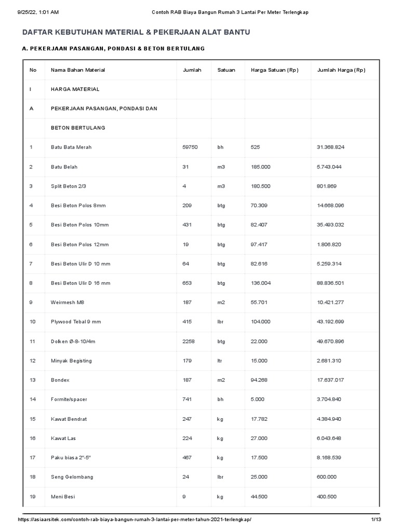Click the 'Satuan' column header
This screenshot has width=399, height=532.
[226, 70]
